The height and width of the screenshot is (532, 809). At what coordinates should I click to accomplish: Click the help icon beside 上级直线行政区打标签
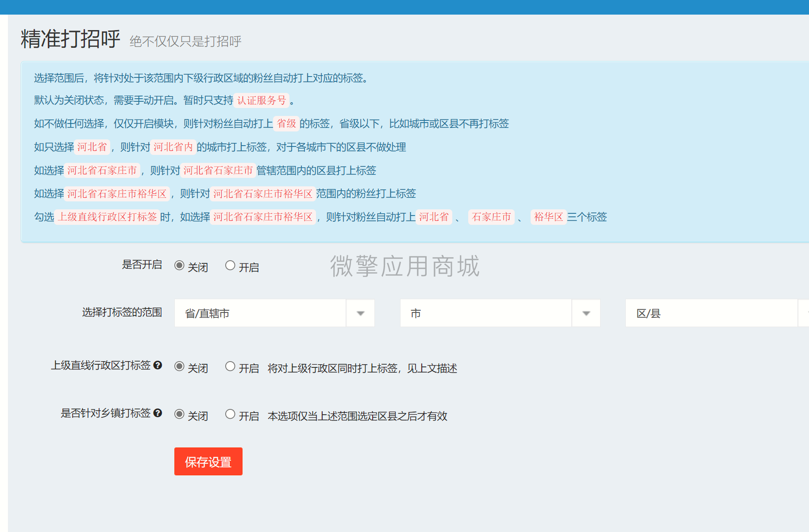[x=158, y=366]
